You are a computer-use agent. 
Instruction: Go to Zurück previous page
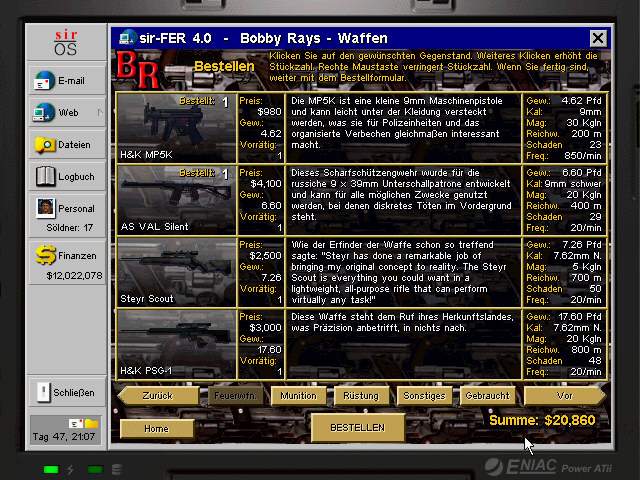(158, 396)
